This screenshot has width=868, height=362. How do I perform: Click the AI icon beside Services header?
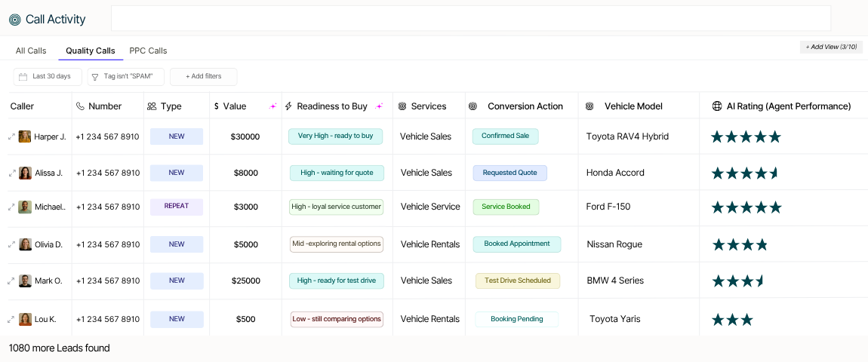coord(402,106)
